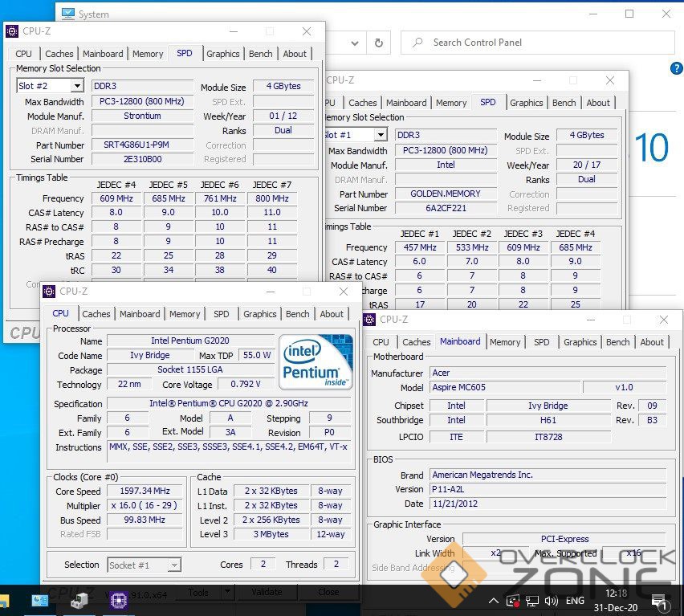This screenshot has height=616, width=684.
Task: Open the Socket #1 selection dropdown
Action: 174,565
